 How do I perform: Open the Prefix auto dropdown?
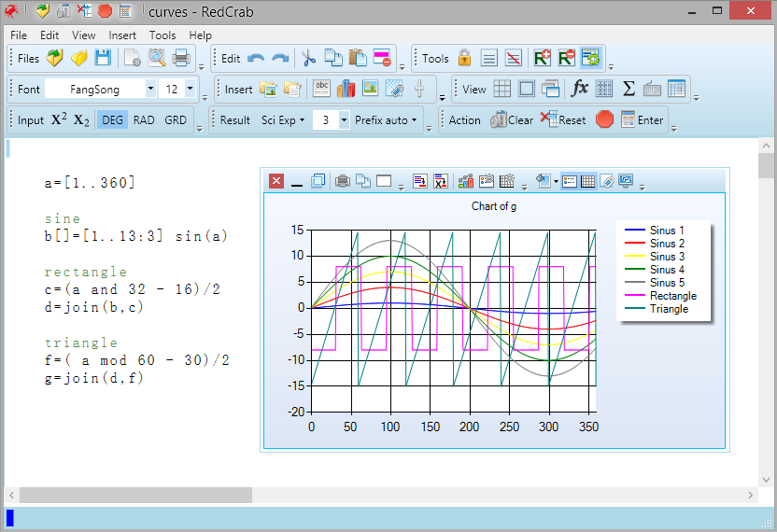point(387,119)
